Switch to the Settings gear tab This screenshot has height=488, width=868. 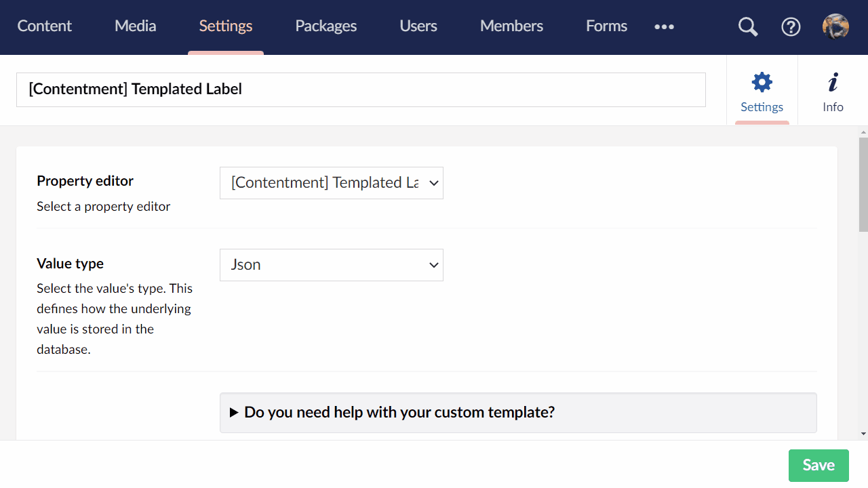(x=762, y=90)
